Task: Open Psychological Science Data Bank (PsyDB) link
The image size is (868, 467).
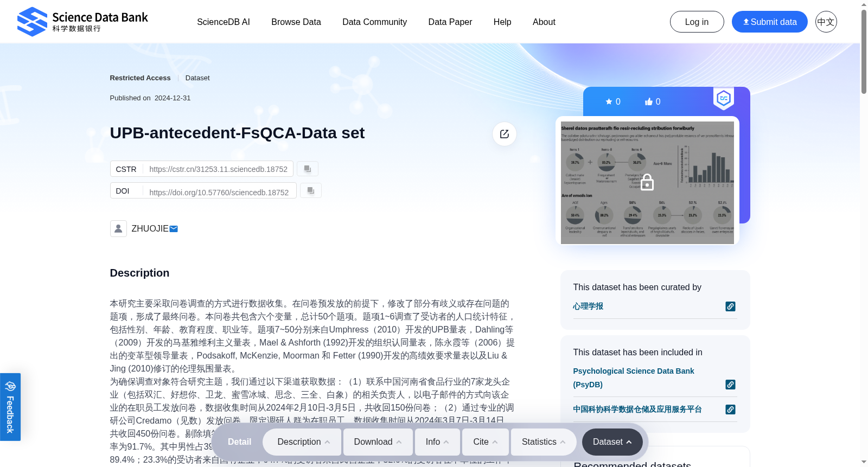Action: [634, 378]
